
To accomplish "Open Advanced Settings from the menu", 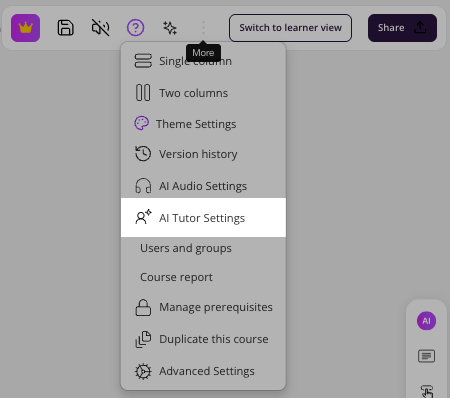I will 203,371.
